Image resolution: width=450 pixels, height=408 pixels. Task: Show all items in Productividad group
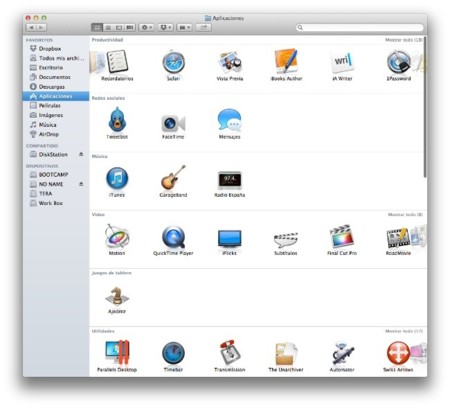coord(404,40)
